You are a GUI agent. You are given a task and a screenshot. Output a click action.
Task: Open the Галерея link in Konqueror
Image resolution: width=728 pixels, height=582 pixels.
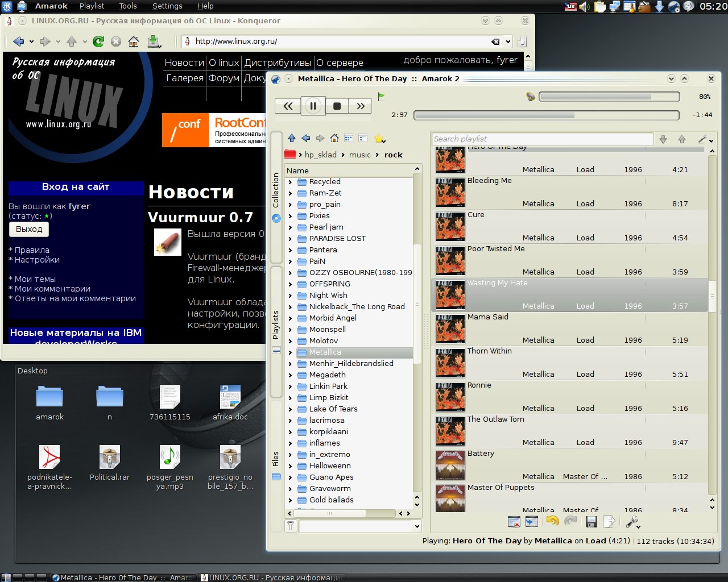(185, 78)
